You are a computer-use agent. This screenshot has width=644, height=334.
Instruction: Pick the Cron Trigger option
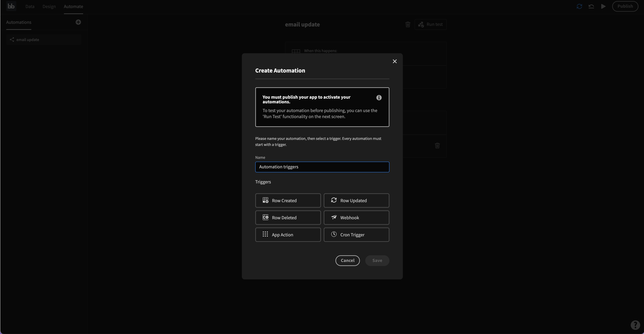356,235
